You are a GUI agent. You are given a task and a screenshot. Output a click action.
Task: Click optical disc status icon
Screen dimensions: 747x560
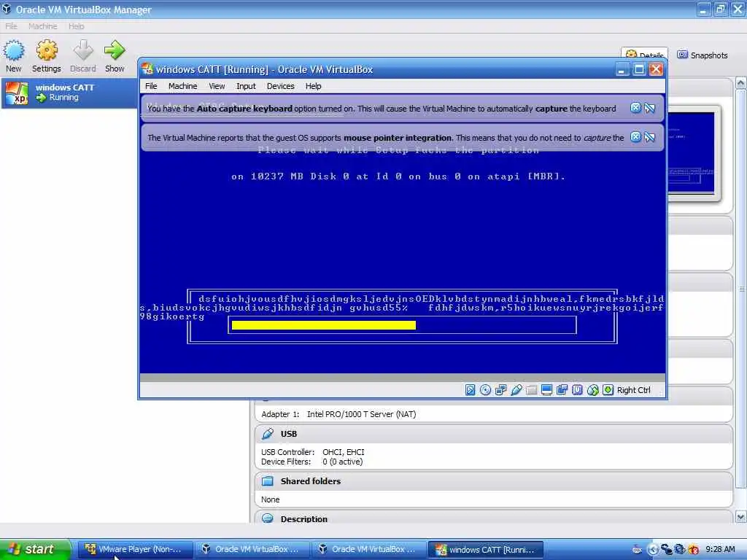pos(485,390)
